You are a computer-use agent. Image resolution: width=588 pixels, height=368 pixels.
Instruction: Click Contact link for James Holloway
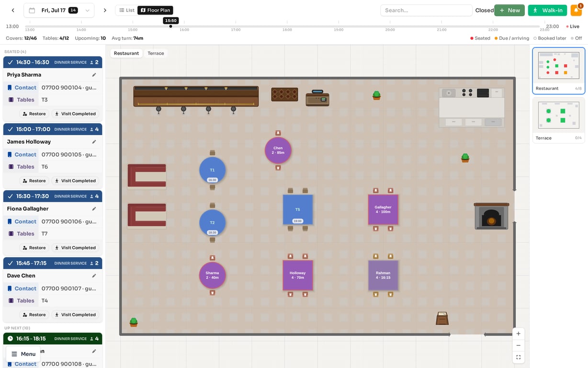(x=25, y=155)
